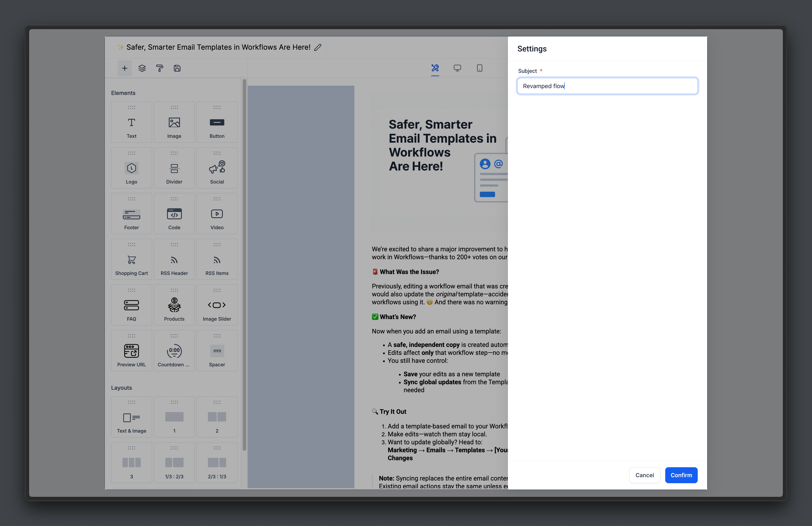Image resolution: width=812 pixels, height=526 pixels.
Task: Select the RSS Items element
Action: 217,259
